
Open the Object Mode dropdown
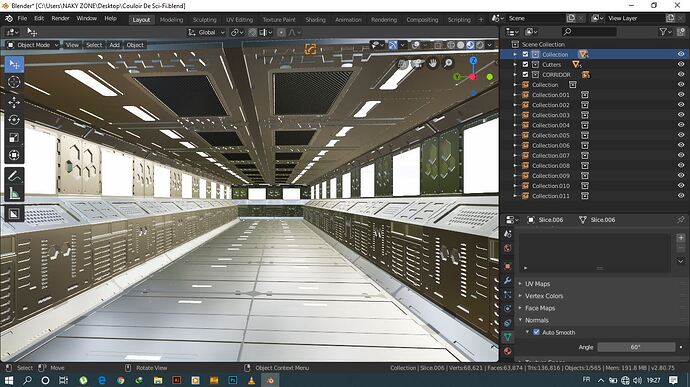(x=33, y=45)
